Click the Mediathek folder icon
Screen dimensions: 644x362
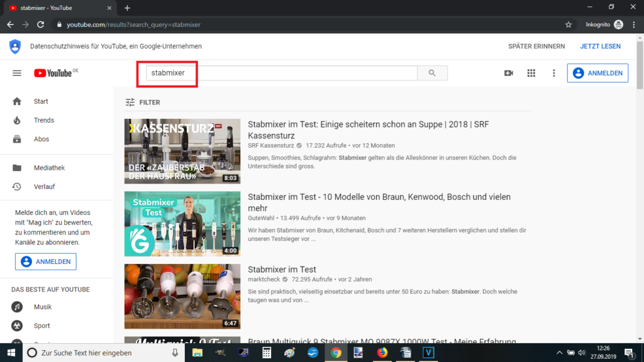pyautogui.click(x=17, y=168)
